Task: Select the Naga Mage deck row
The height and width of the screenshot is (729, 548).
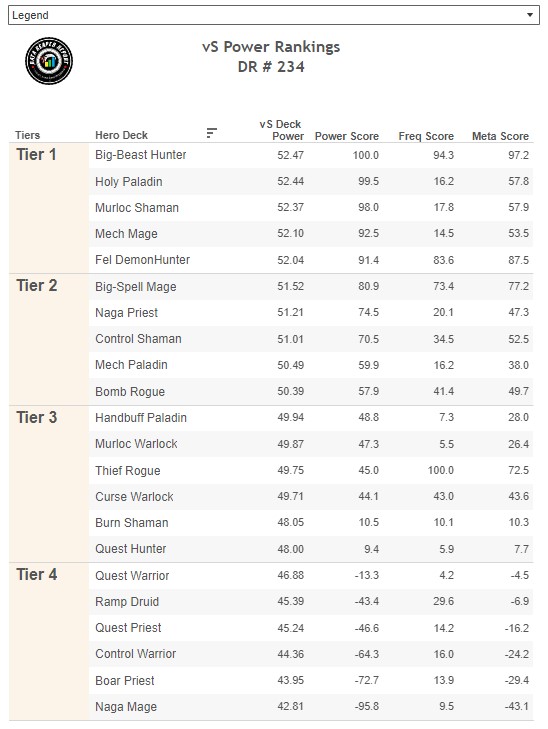Action: [311, 707]
